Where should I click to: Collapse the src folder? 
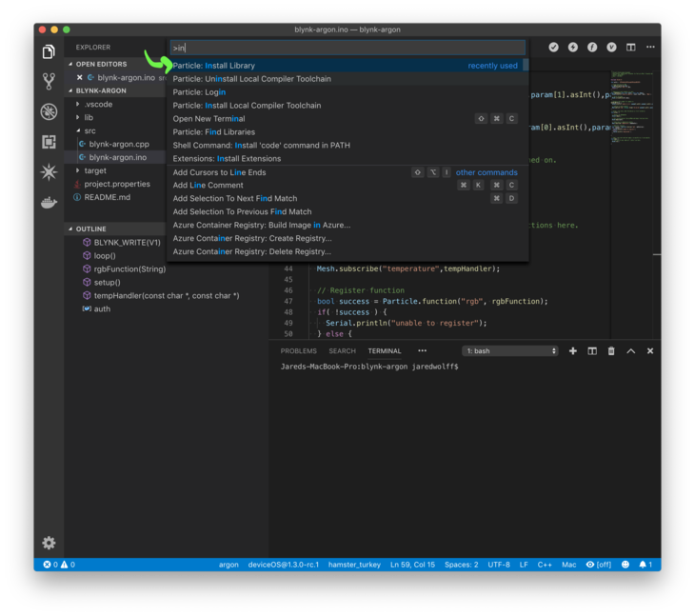pos(78,130)
